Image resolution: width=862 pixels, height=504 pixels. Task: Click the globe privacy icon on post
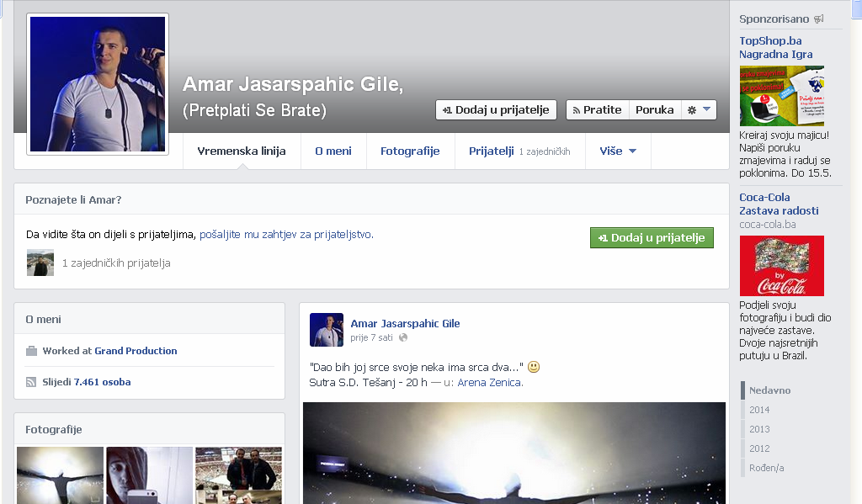point(403,337)
